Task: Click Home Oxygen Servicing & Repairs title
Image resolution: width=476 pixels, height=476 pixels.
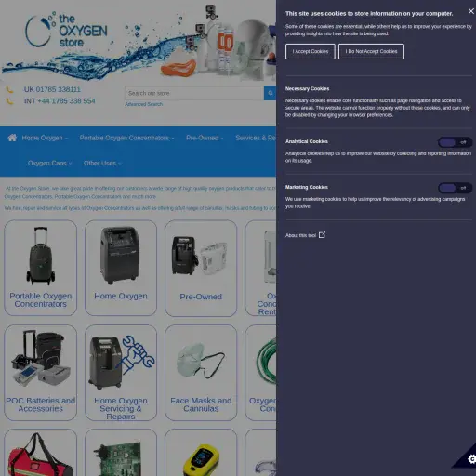Action: click(x=121, y=408)
